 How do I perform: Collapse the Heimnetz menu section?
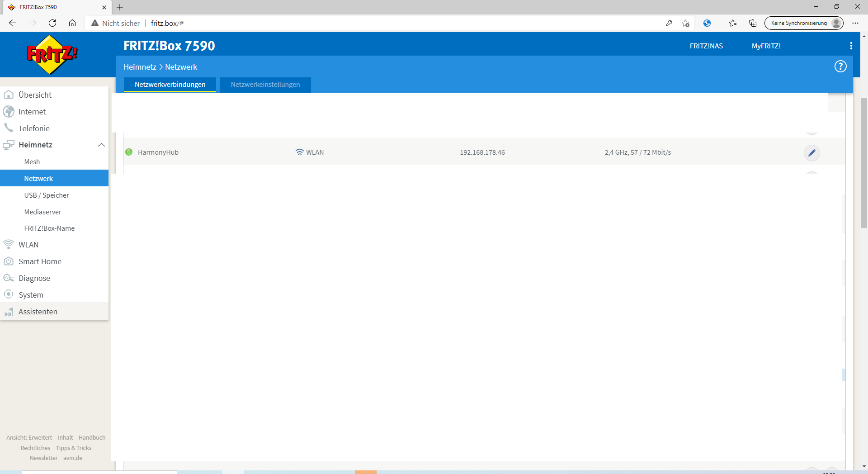tap(101, 145)
